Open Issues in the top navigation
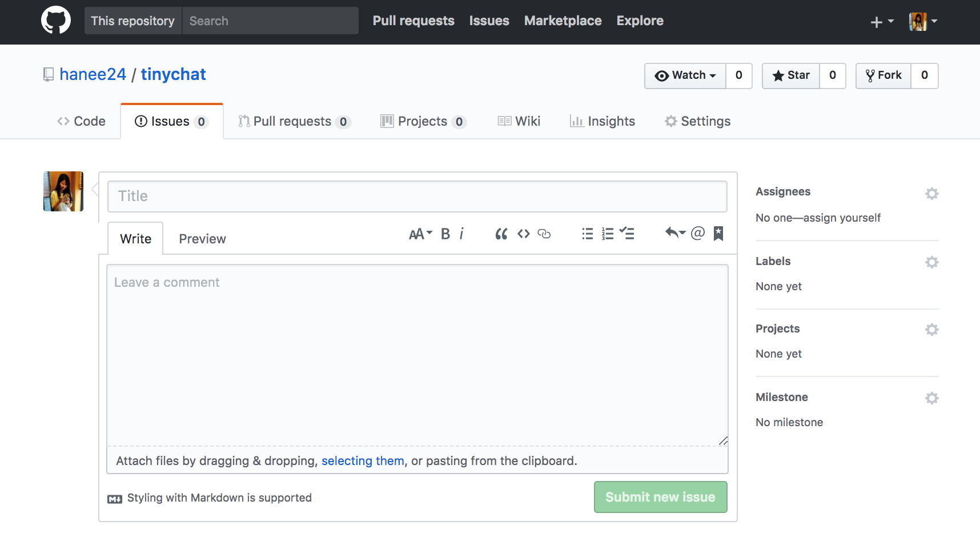Screen dimensions: 980x545 pyautogui.click(x=489, y=21)
